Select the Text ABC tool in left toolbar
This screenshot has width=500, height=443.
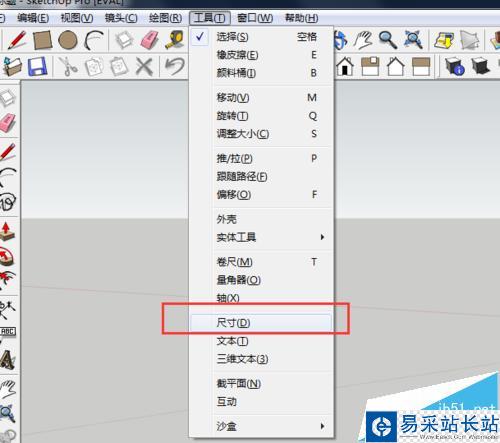(8, 331)
